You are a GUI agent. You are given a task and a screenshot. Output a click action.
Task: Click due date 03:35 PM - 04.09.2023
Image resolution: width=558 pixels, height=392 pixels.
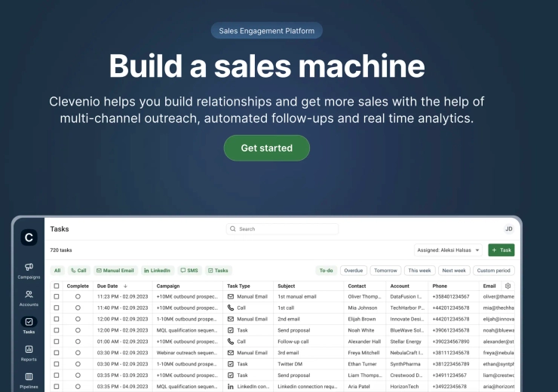122,386
